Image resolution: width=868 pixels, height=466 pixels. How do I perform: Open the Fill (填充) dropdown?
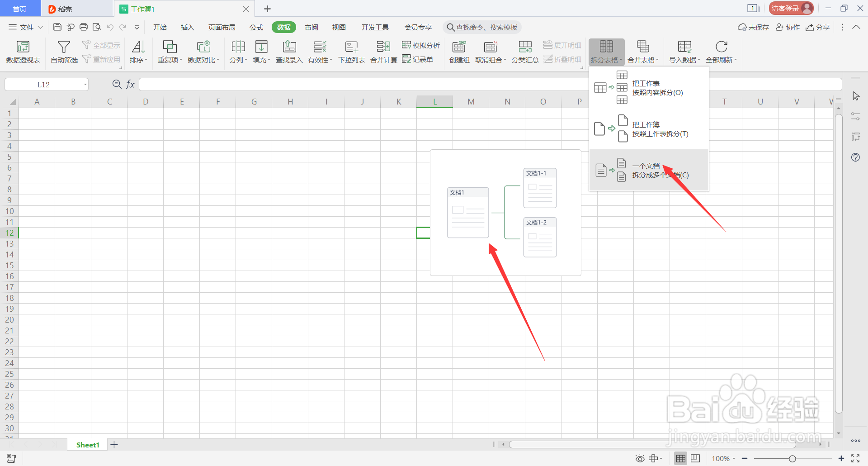click(261, 52)
